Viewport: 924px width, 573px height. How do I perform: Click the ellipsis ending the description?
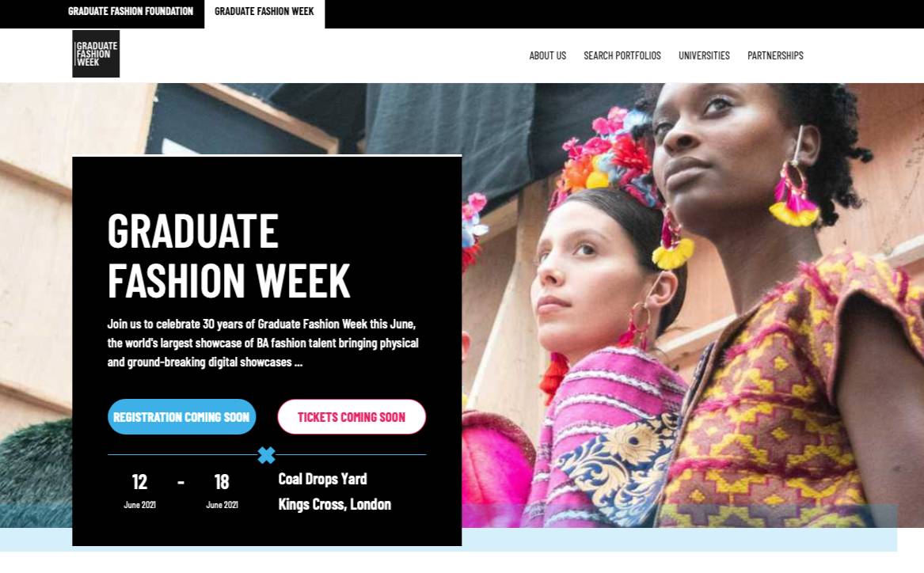click(298, 362)
